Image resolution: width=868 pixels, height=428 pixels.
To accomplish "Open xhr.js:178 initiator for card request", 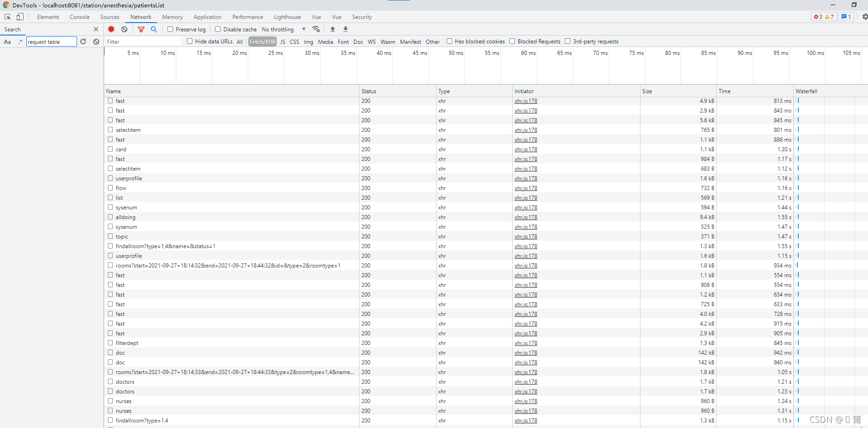I will click(x=526, y=149).
